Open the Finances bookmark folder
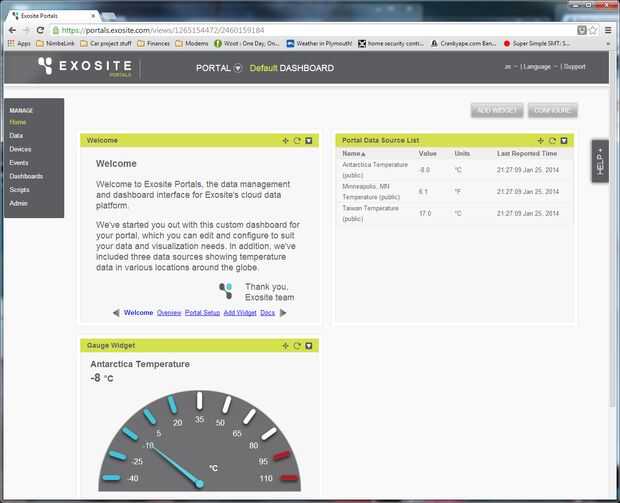 [153, 43]
